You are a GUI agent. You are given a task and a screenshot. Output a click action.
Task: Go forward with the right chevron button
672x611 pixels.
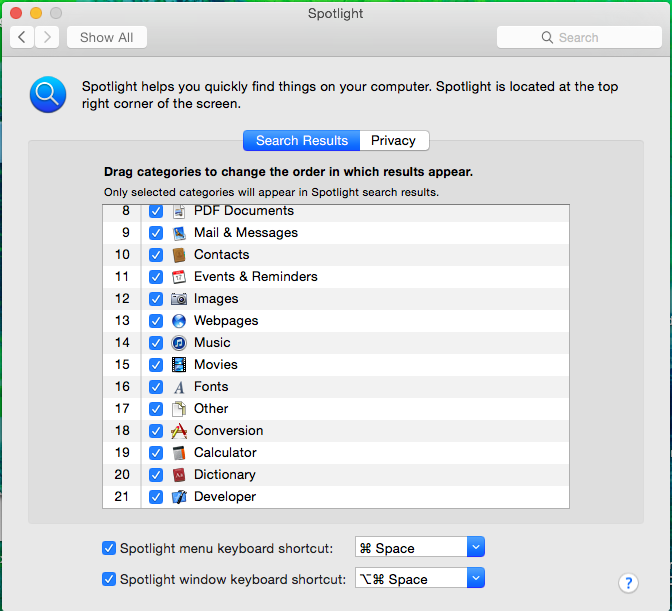click(47, 37)
